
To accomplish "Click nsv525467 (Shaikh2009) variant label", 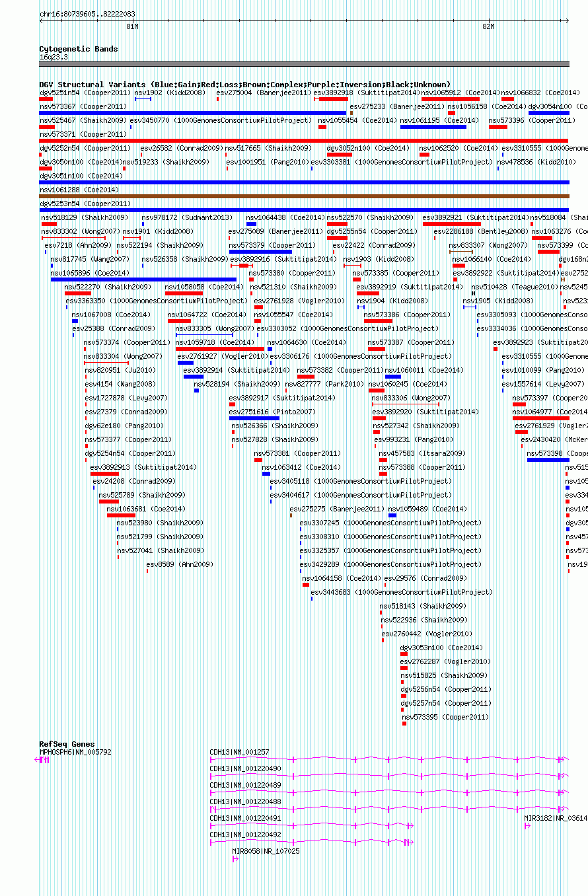I will point(83,120).
